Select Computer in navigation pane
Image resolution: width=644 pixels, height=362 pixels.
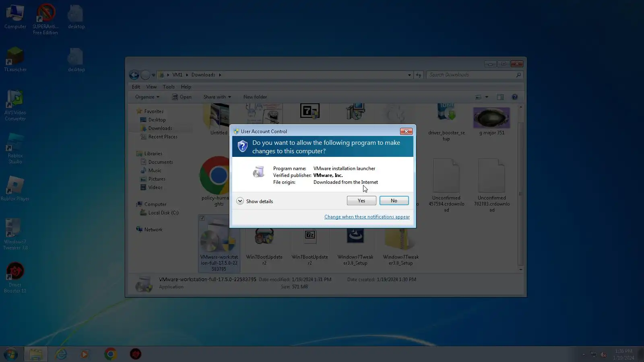pyautogui.click(x=151, y=204)
